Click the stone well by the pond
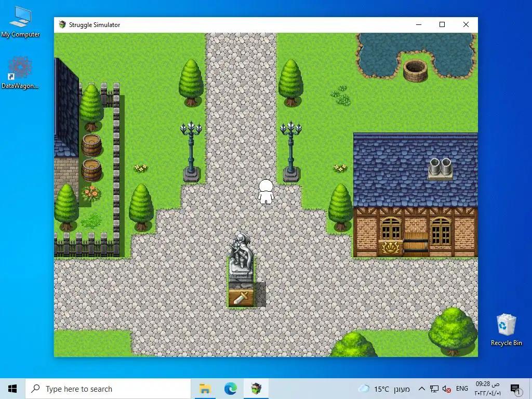532x399 pixels. point(415,71)
